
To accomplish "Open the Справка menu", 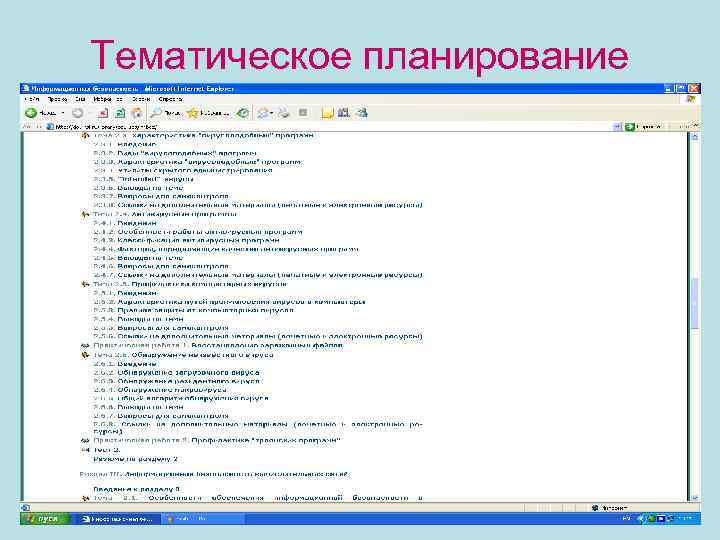I will [170, 99].
